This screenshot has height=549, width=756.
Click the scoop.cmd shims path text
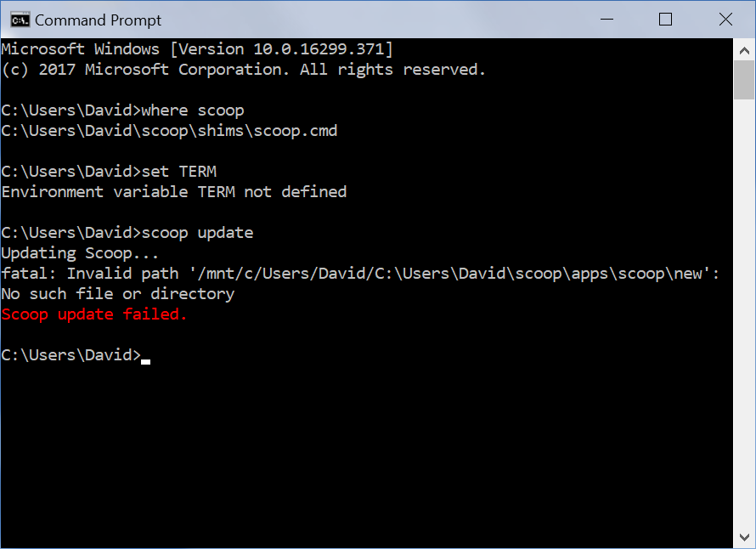pos(170,130)
